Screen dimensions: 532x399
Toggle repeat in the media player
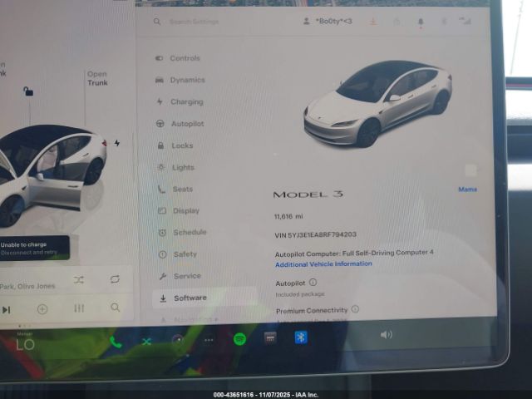[x=115, y=280]
